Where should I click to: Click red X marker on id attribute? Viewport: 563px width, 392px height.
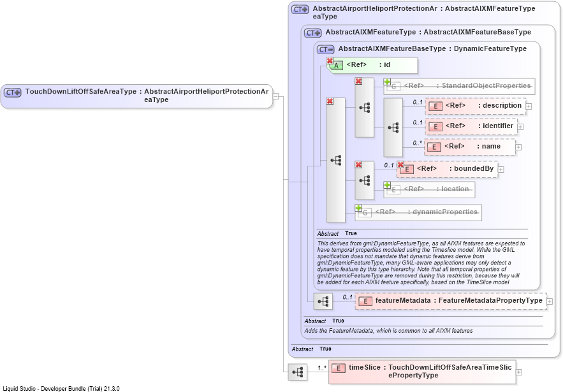click(x=330, y=61)
